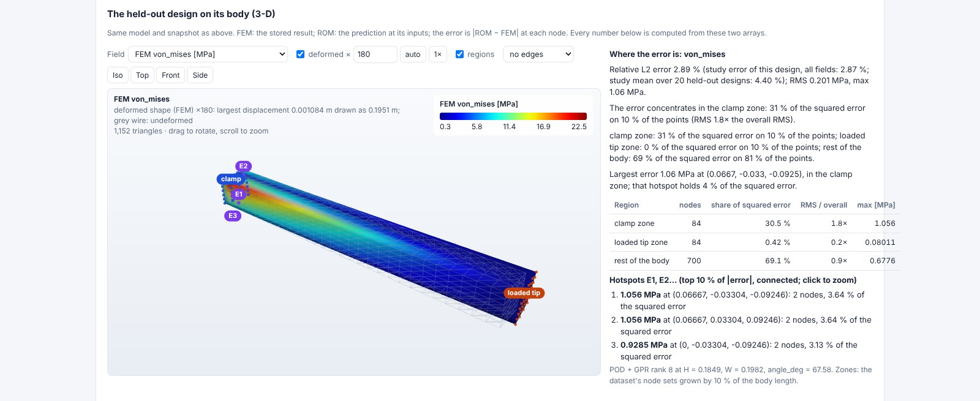Click the 700 nodes value

click(x=694, y=261)
